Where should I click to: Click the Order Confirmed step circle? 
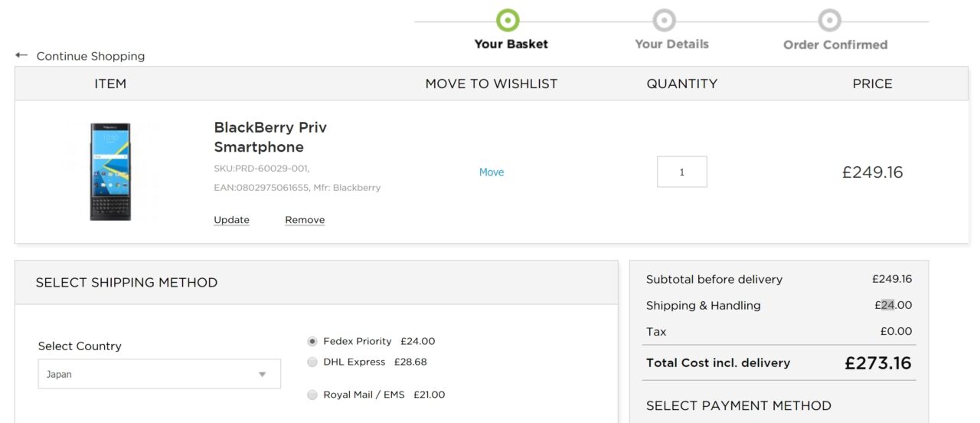tap(829, 20)
